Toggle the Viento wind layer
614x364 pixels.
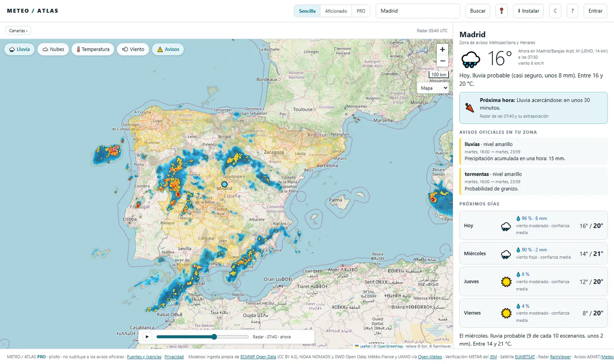pyautogui.click(x=133, y=49)
